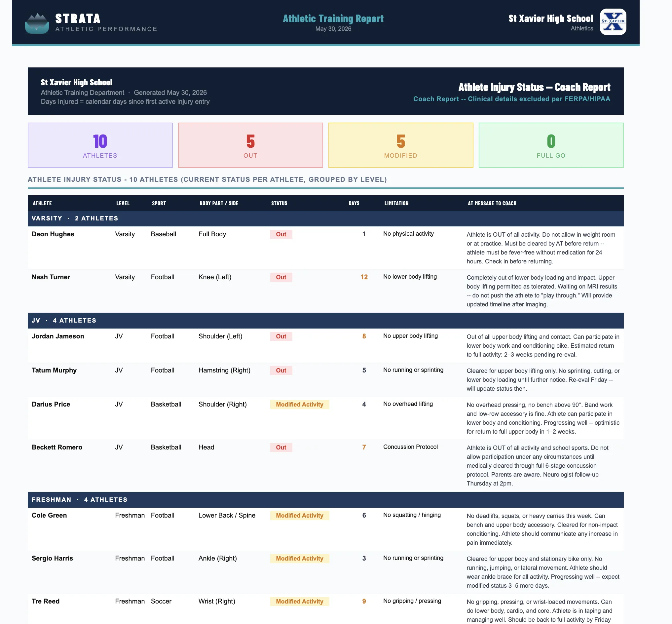The width and height of the screenshot is (672, 624).
Task: Click the STATUS column header
Action: [279, 203]
